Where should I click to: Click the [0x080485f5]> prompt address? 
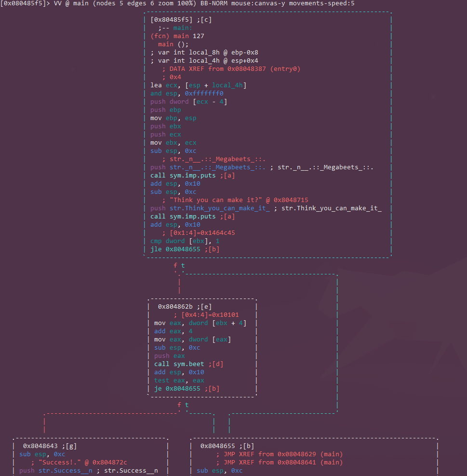point(25,3)
